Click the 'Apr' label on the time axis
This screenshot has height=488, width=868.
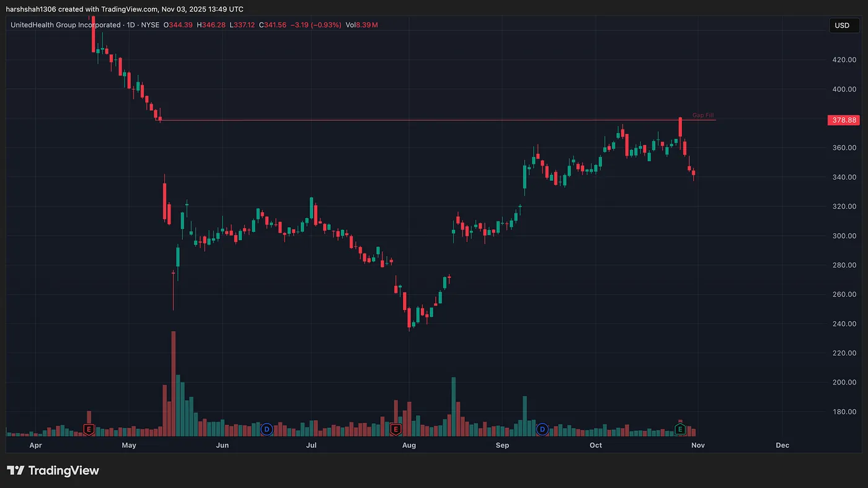[x=36, y=445]
